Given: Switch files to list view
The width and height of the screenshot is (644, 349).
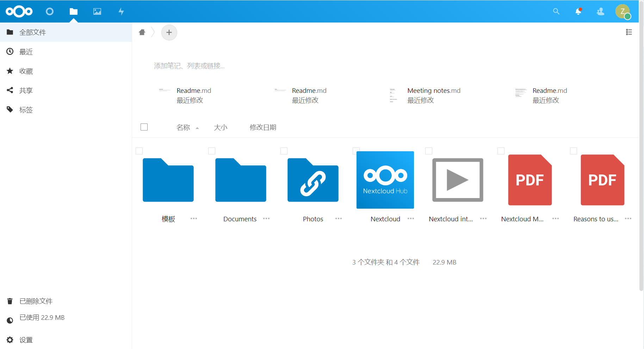Looking at the screenshot, I should coord(629,32).
